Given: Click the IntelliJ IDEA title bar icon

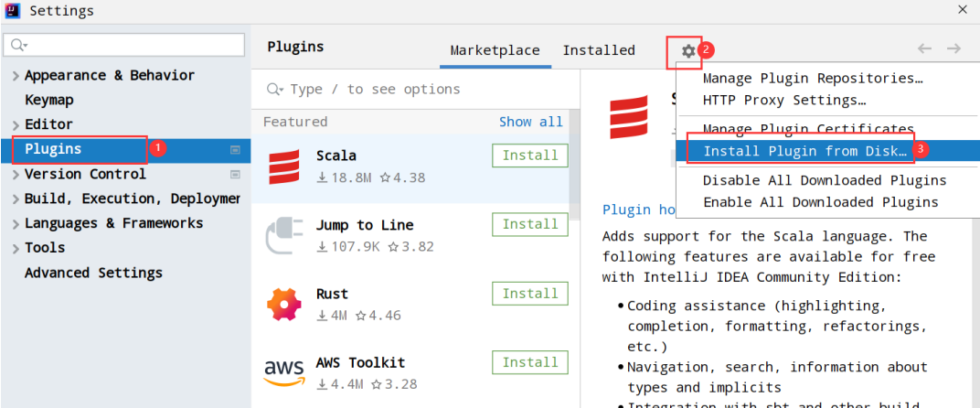Looking at the screenshot, I should coord(15,10).
